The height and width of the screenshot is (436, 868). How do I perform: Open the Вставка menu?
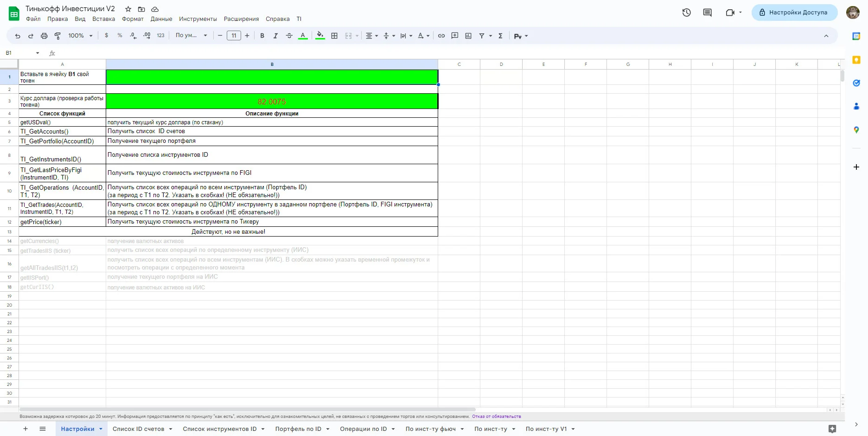click(x=103, y=19)
